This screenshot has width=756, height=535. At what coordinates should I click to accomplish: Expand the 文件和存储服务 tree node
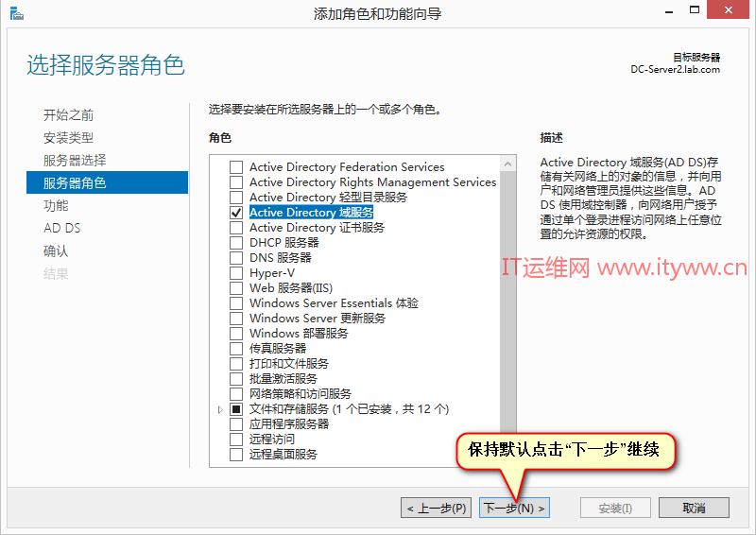pos(220,409)
